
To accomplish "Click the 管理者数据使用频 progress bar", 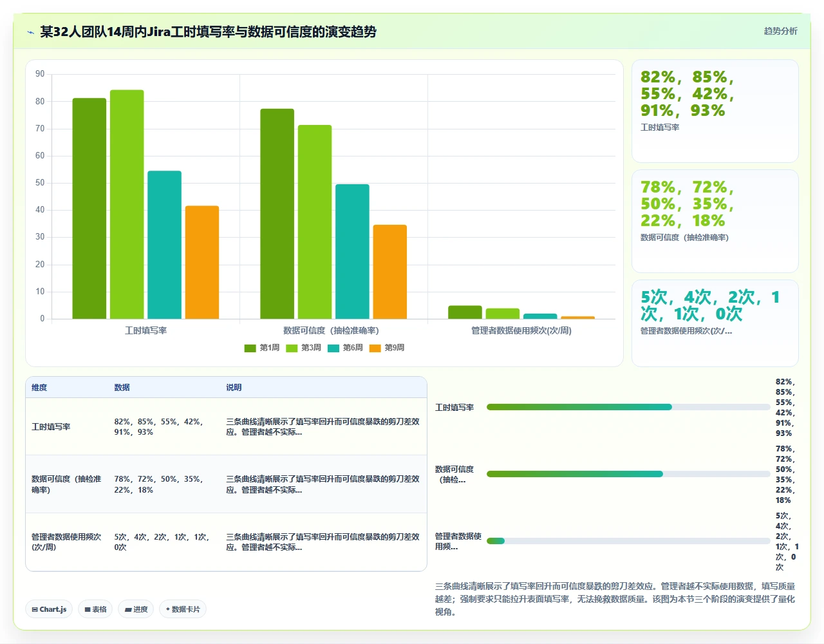I will click(628, 541).
